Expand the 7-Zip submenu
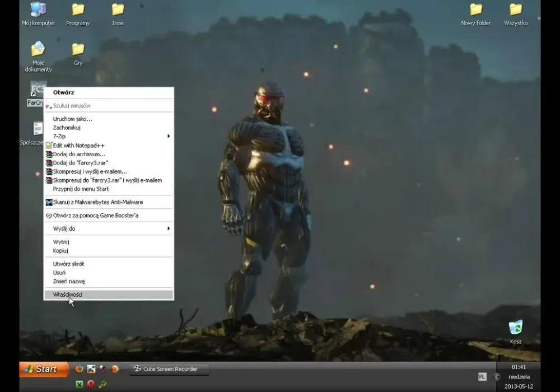The image size is (560, 392). tap(109, 137)
